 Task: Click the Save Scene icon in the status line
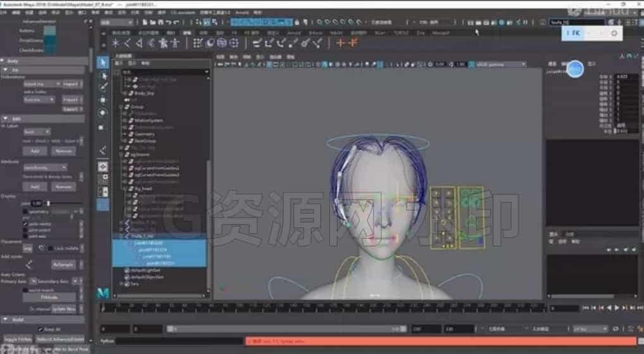click(x=161, y=22)
